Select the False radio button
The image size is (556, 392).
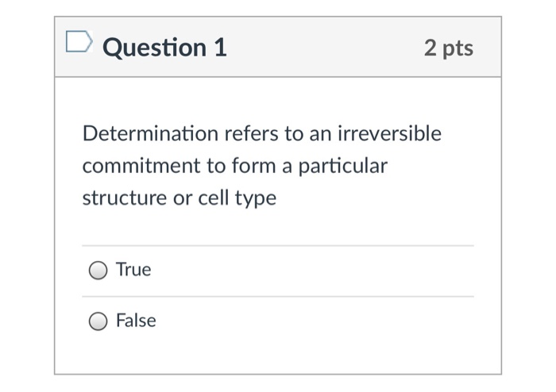coord(98,321)
